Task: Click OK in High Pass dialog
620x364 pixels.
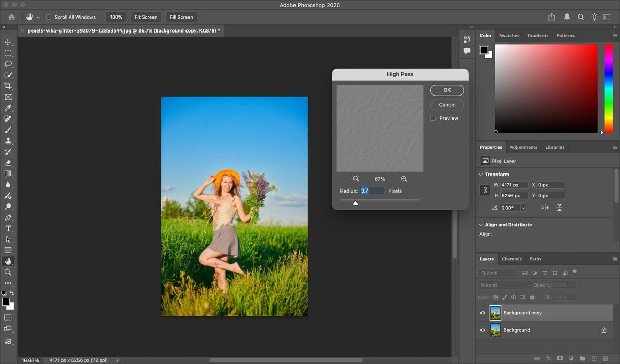Action: click(x=447, y=90)
